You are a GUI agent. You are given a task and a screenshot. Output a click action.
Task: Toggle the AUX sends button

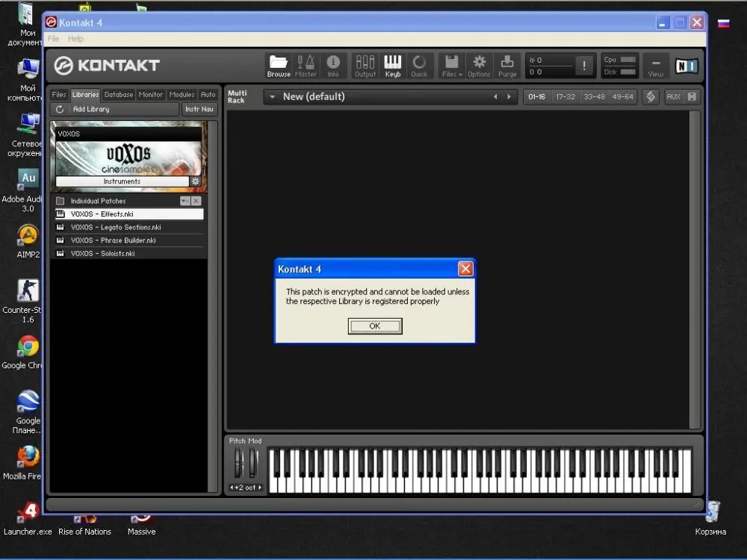[673, 96]
